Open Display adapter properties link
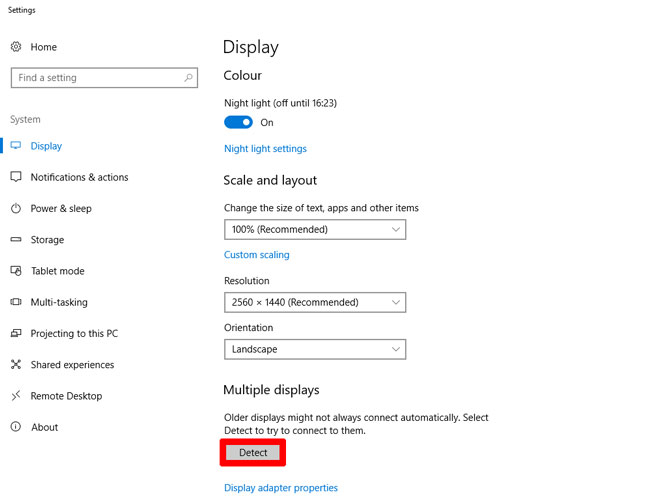 (x=281, y=487)
